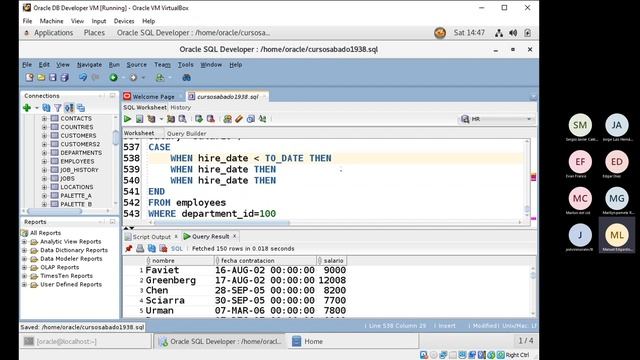This screenshot has width=640, height=360.
Task: Open the Applications menu in top panel
Action: (x=53, y=33)
